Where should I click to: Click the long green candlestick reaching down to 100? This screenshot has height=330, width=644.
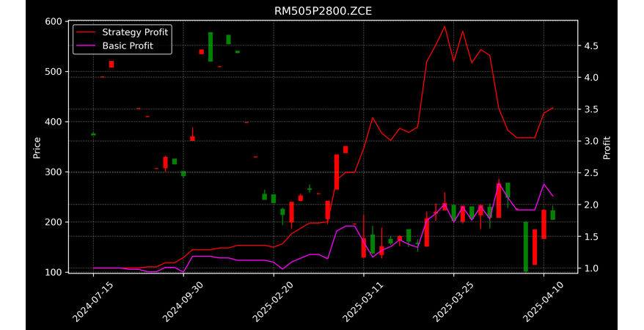pos(526,246)
